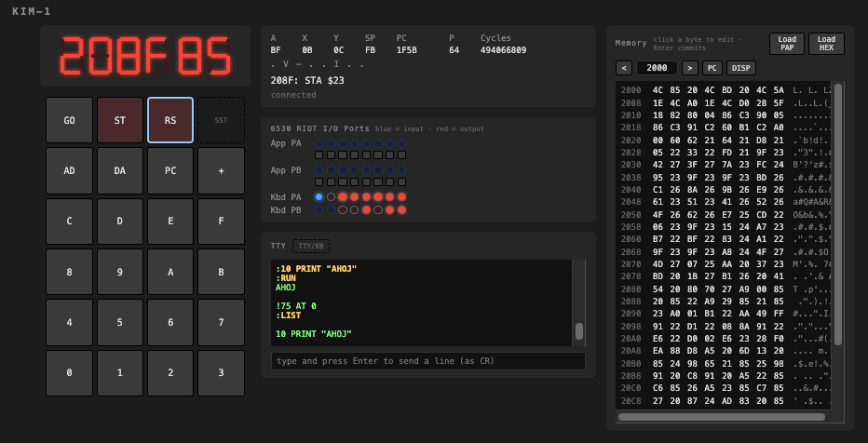Tap the keypad digit 8
Image resolution: width=868 pixels, height=443 pixels.
(x=69, y=272)
